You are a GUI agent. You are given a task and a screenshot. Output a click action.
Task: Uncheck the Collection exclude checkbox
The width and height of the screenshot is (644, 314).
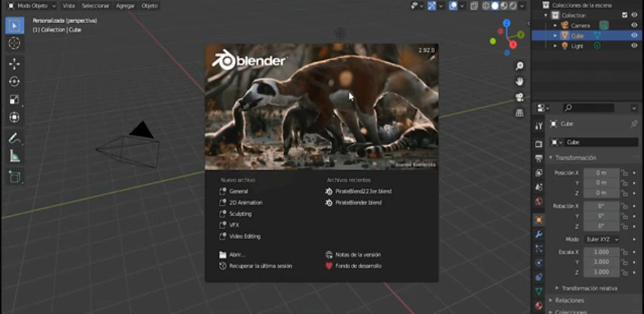coord(625,15)
